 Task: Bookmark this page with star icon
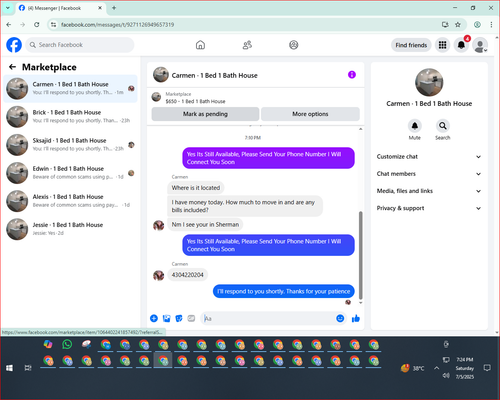point(458,25)
